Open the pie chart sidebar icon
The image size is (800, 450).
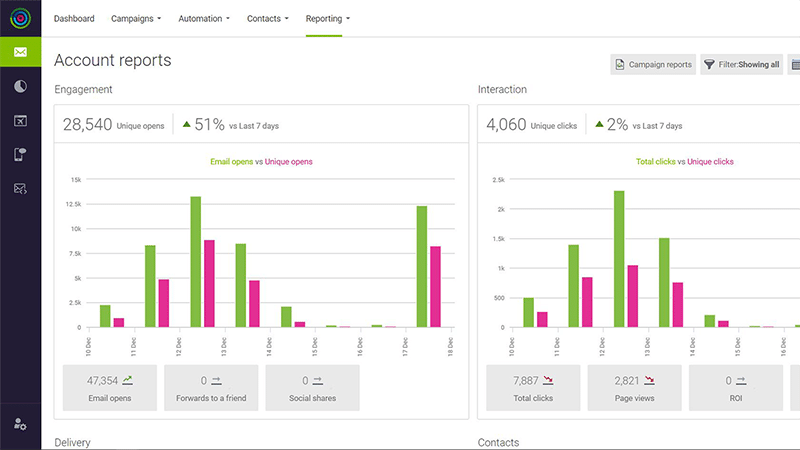[x=20, y=87]
